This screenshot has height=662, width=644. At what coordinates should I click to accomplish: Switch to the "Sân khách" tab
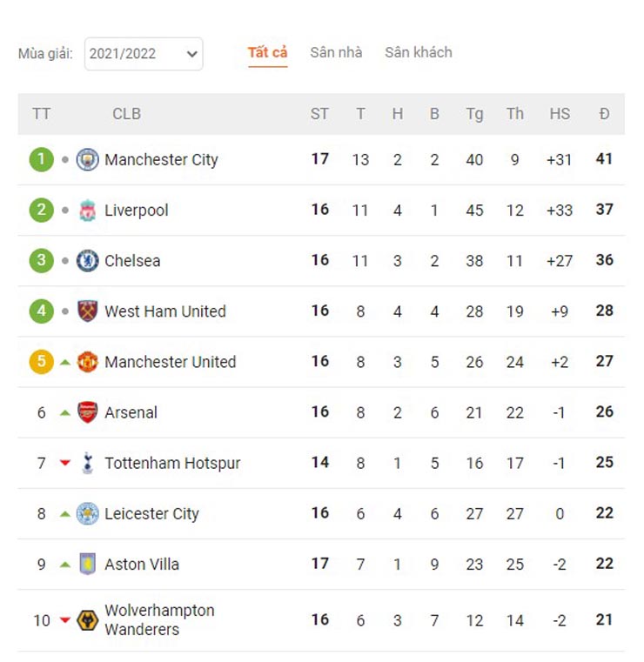point(419,53)
